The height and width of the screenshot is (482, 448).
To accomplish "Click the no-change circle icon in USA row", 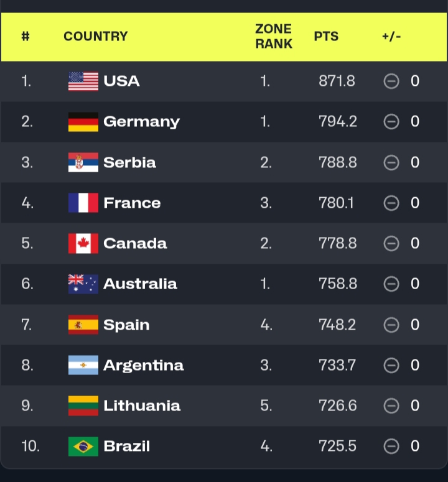I will (x=391, y=81).
